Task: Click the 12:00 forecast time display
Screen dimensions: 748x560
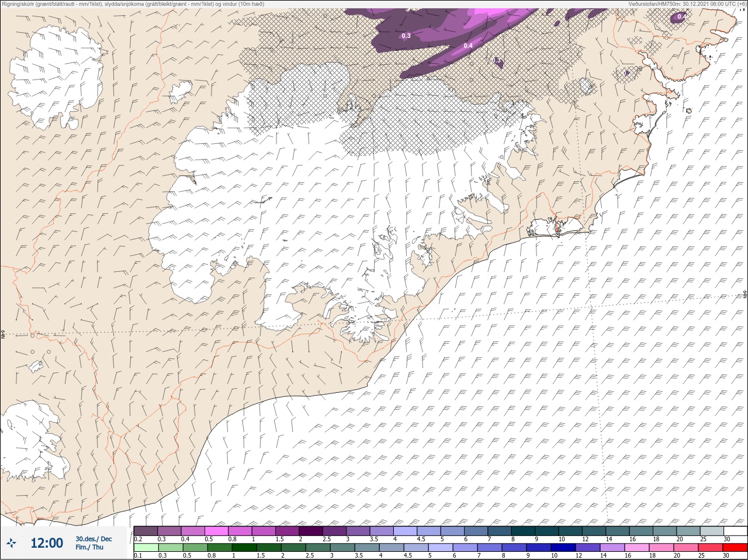Action: [47, 543]
